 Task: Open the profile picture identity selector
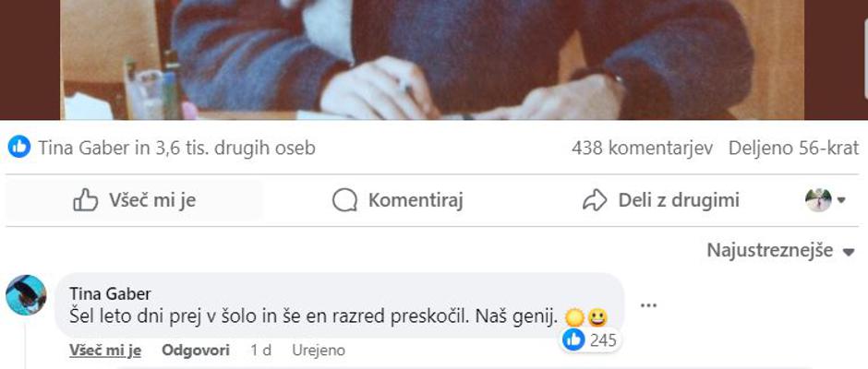(825, 200)
